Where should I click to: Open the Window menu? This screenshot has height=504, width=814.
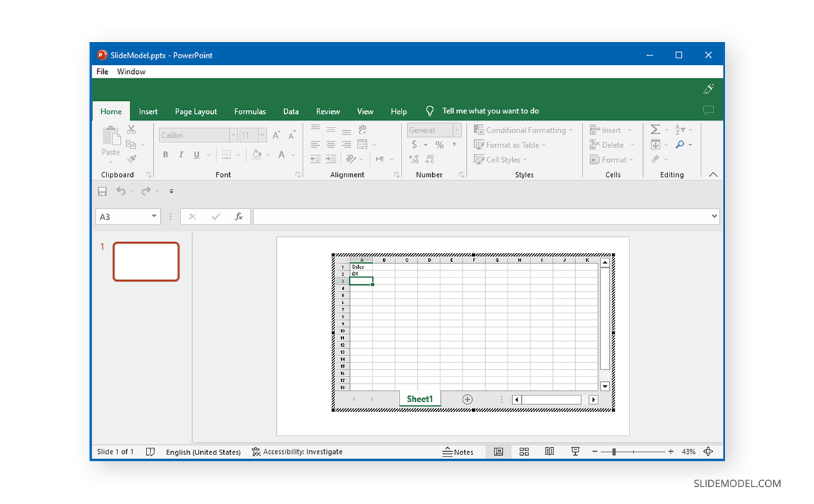tap(131, 71)
